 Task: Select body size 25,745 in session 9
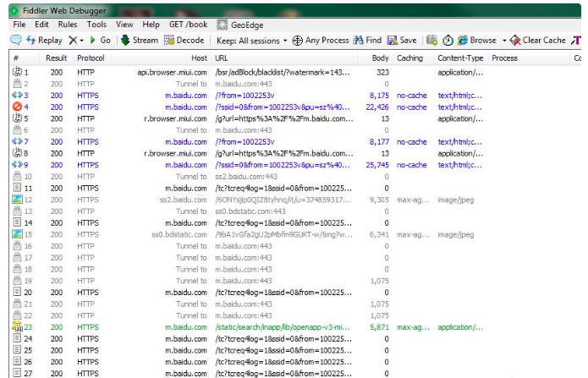click(x=377, y=165)
